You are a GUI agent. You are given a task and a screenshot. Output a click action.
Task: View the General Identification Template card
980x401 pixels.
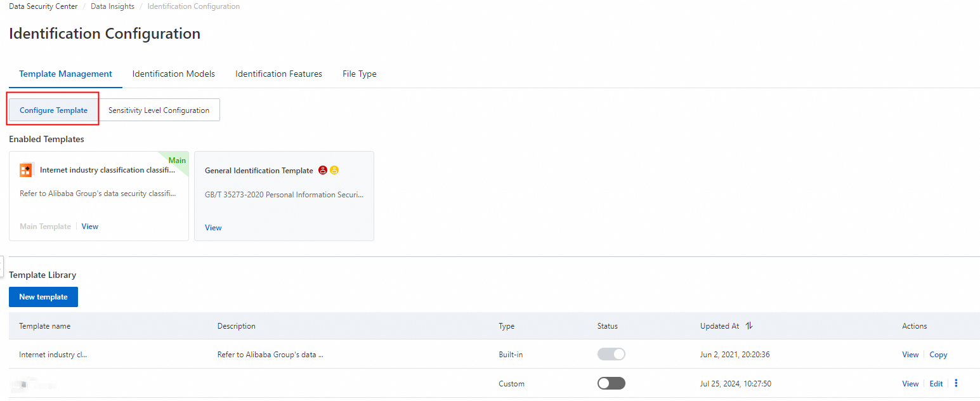point(213,228)
